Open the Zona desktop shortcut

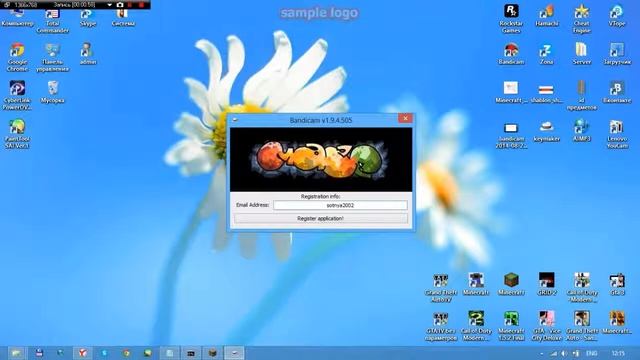(x=546, y=54)
